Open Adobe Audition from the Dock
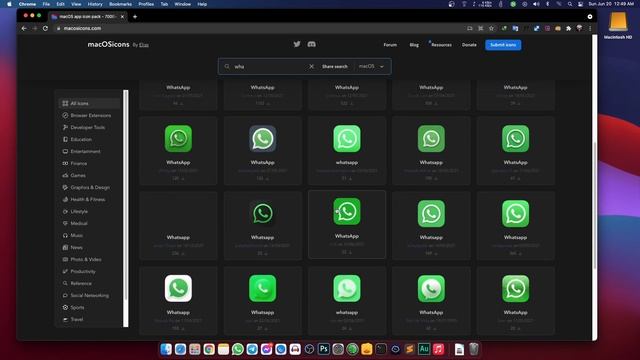640x360 pixels. click(424, 349)
